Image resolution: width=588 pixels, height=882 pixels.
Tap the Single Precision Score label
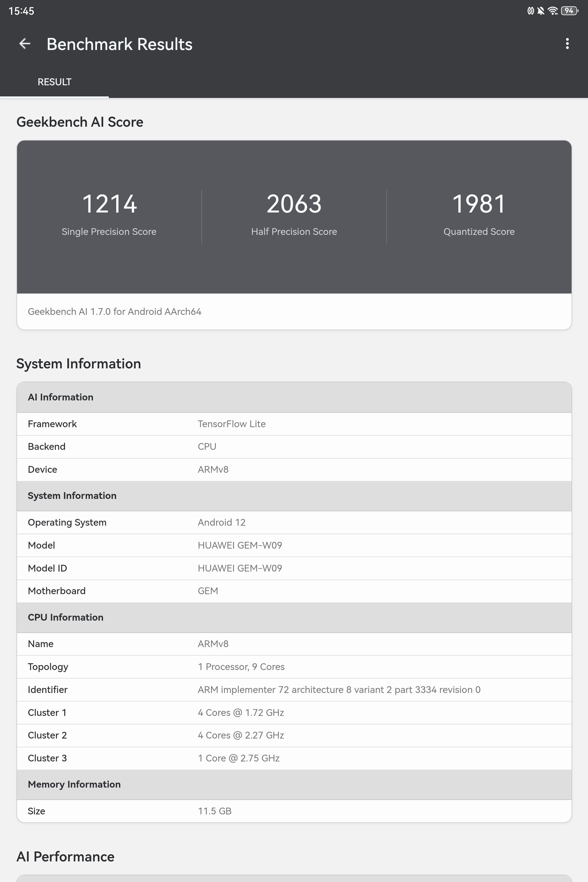tap(109, 232)
